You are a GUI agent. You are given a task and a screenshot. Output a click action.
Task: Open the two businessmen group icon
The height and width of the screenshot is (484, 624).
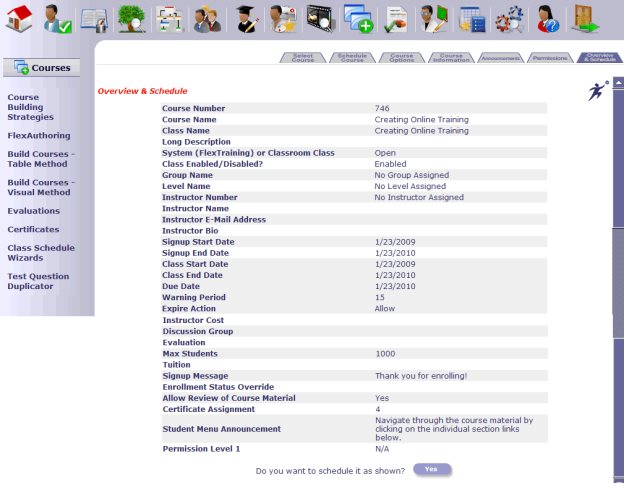click(207, 20)
